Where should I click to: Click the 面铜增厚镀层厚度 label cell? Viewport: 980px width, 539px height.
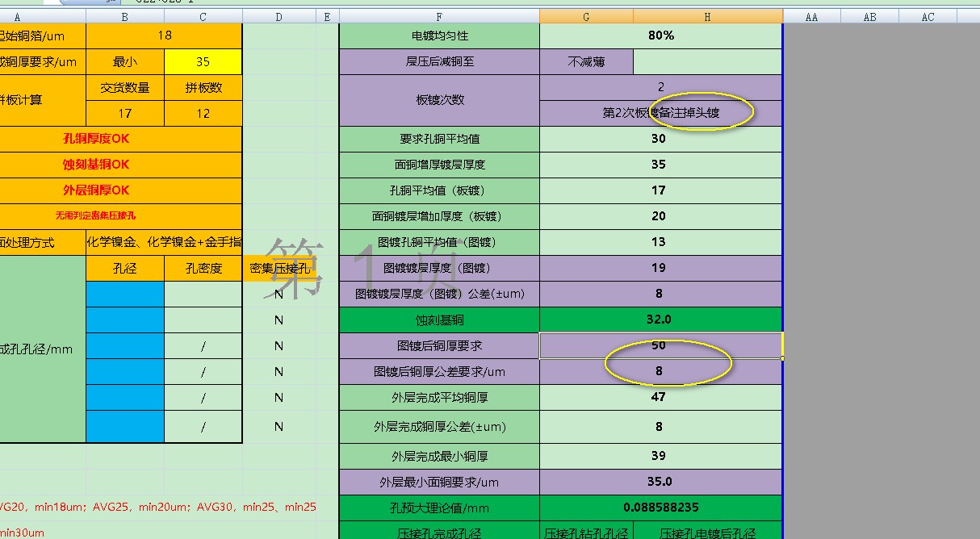tap(439, 165)
